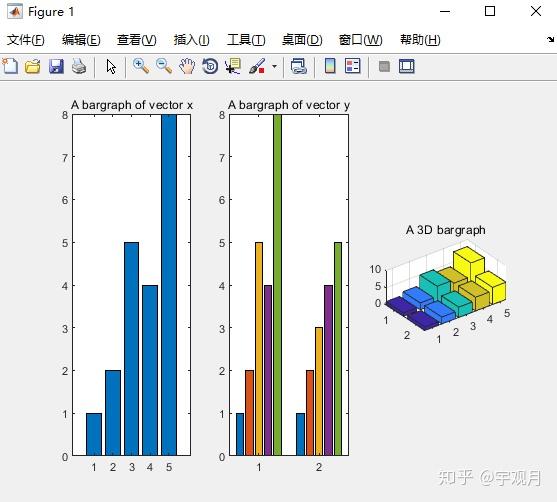Activate the Zoom In tool

pyautogui.click(x=141, y=66)
